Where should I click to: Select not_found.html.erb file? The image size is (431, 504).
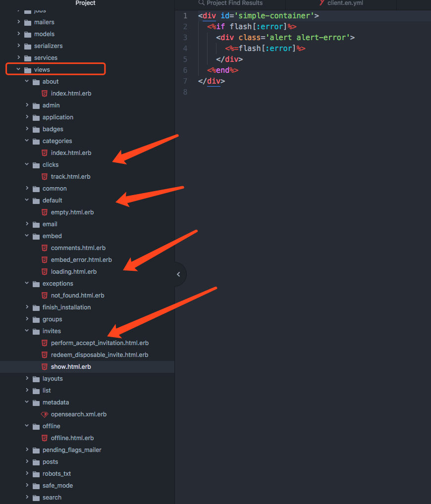click(77, 296)
